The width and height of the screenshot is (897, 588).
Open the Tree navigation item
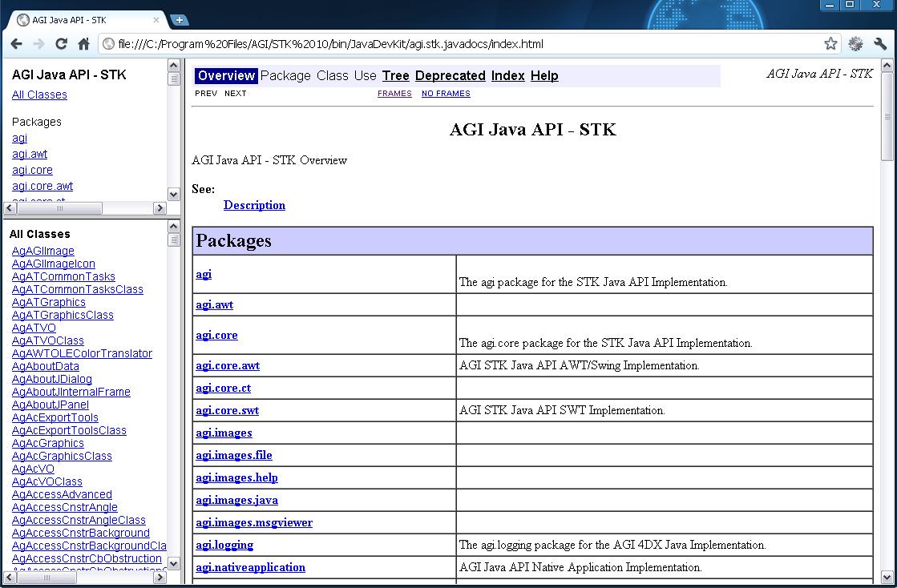coord(395,76)
